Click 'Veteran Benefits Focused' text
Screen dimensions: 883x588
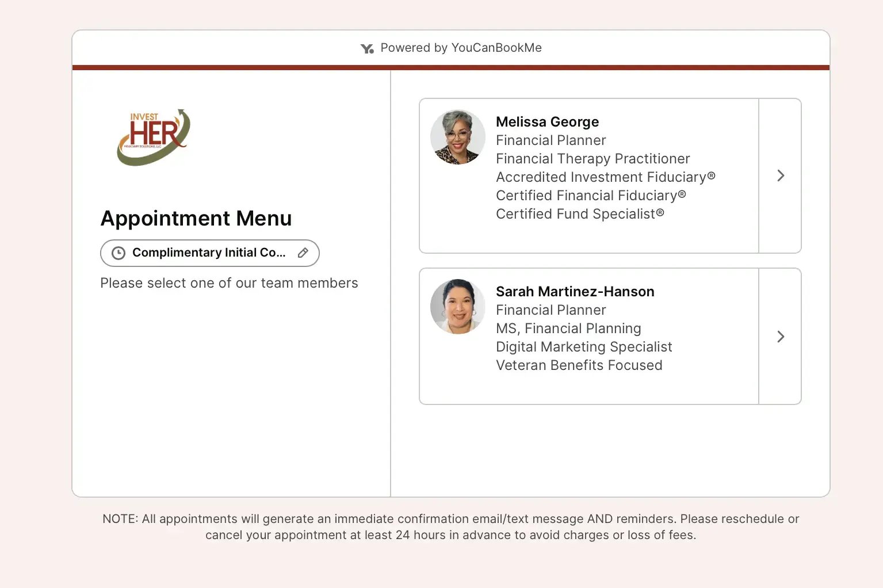579,365
